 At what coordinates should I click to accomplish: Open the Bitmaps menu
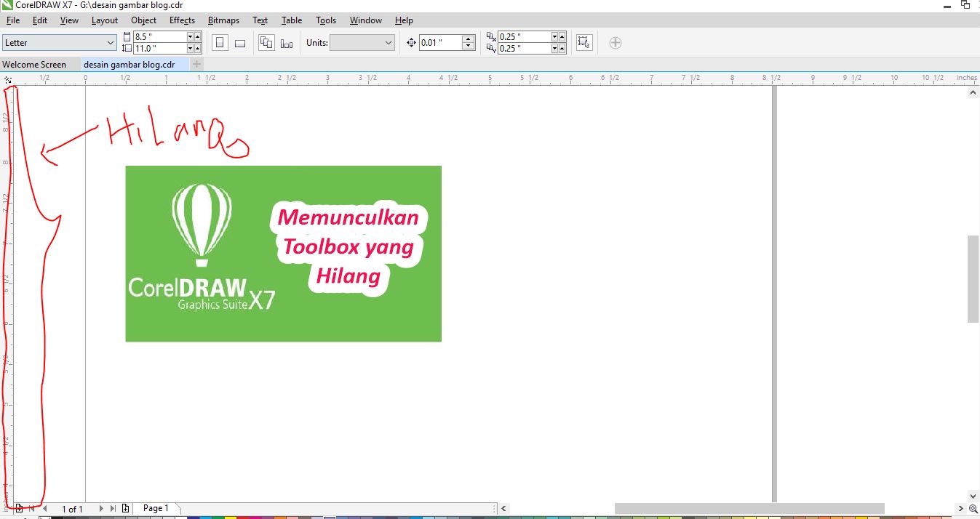(223, 20)
